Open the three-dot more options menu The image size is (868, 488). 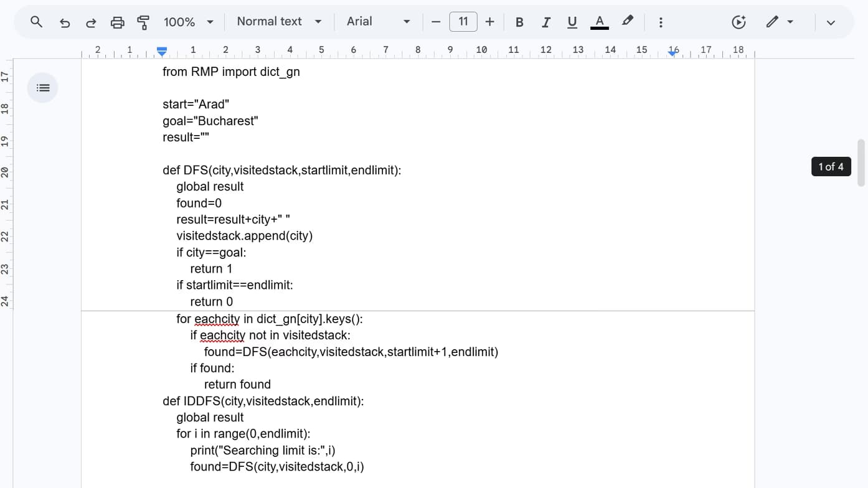tap(661, 22)
